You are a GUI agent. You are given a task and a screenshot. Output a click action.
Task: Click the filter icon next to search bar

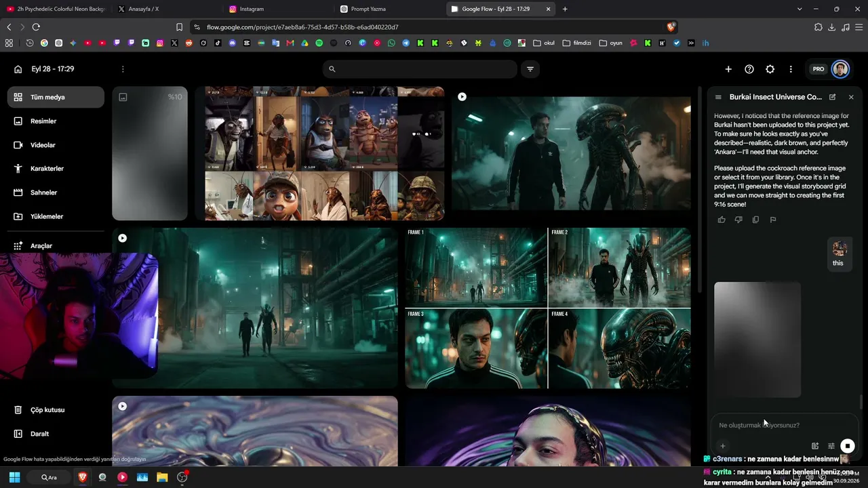click(x=530, y=69)
